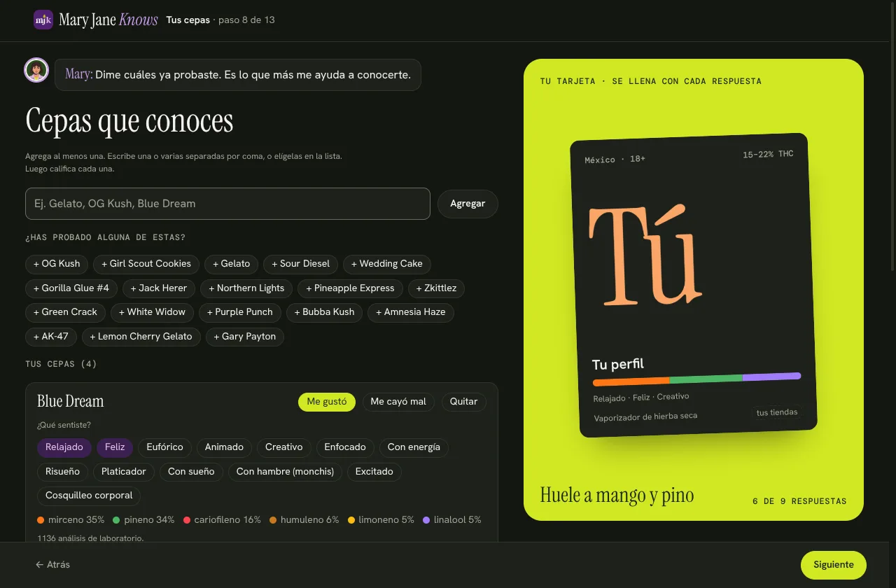Mark Blue Dream as Me gustó
Screen dimensions: 896x588
(327, 402)
